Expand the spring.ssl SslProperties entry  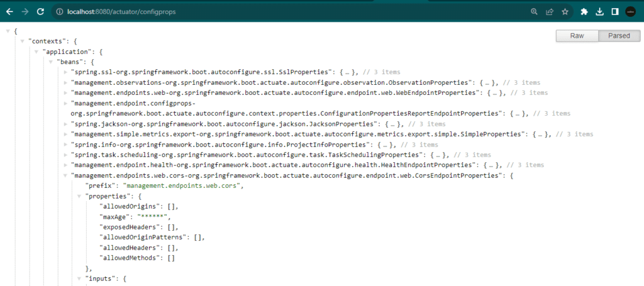65,72
